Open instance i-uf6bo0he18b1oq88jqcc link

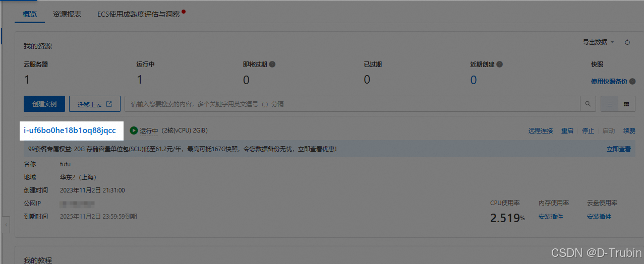[70, 130]
